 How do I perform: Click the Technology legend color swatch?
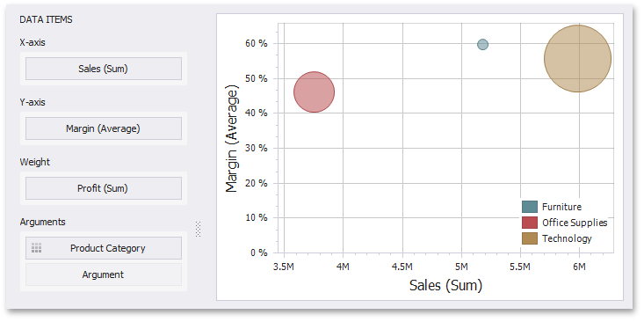(530, 238)
